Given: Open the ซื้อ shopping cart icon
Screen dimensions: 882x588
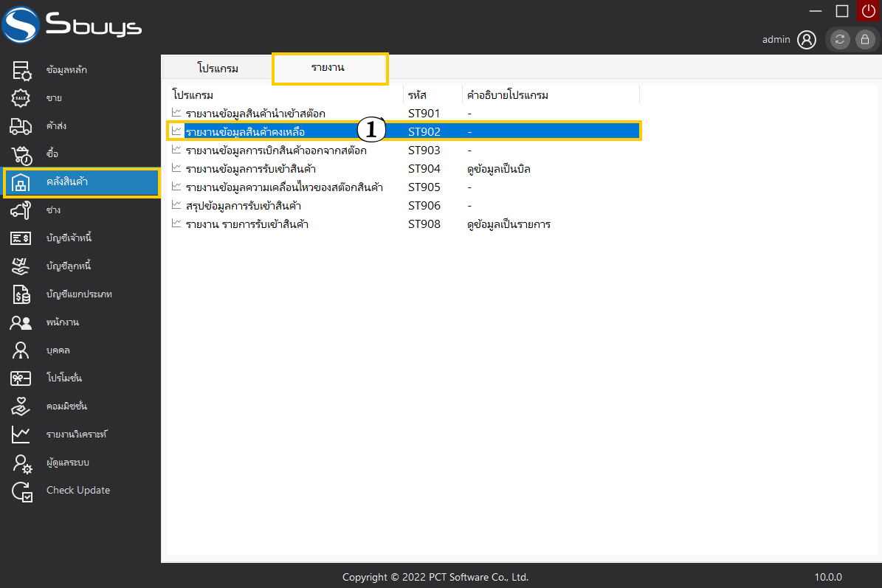Looking at the screenshot, I should point(21,154).
